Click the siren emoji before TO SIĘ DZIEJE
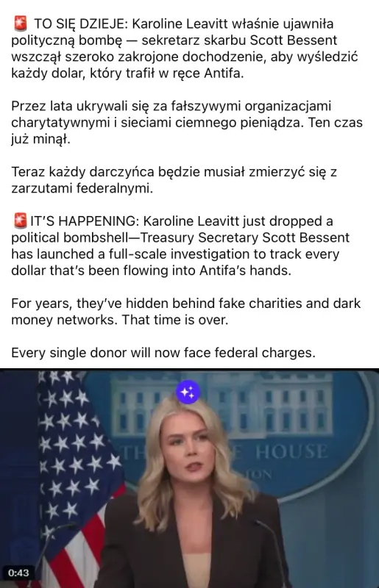The width and height of the screenshot is (379, 588). tap(20, 24)
